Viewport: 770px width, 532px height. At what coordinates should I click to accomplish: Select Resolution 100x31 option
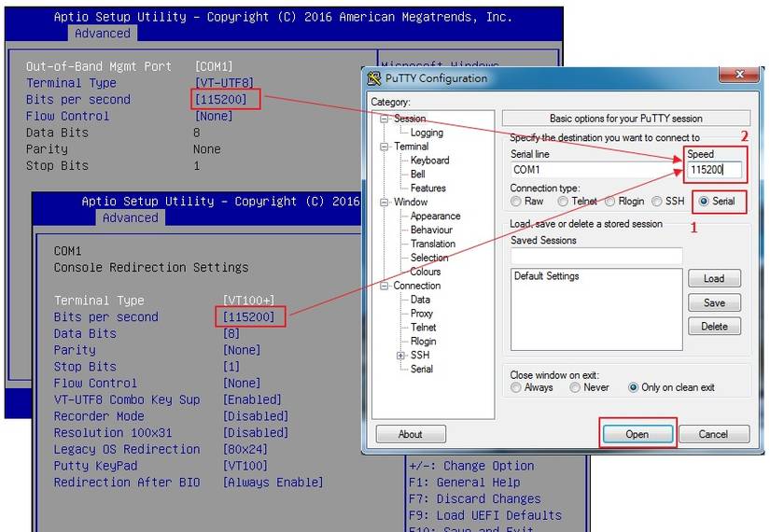click(256, 433)
